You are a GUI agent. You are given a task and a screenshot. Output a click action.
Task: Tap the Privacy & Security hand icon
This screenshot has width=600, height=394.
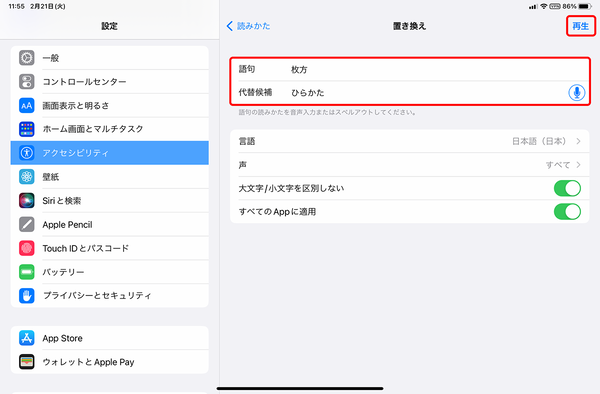tap(27, 295)
